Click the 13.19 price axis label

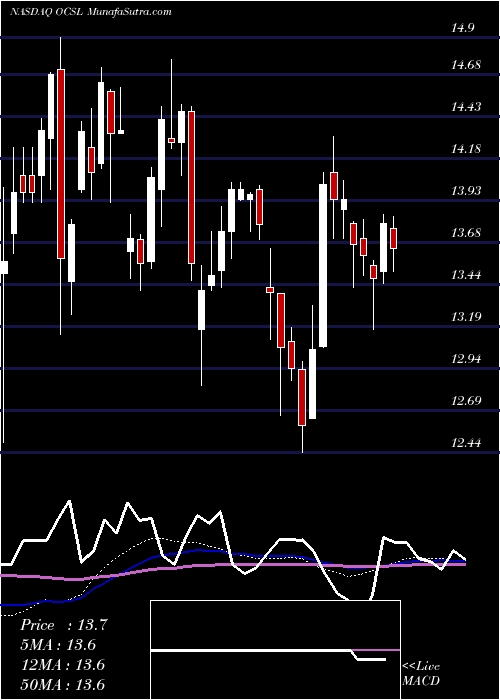tap(467, 317)
